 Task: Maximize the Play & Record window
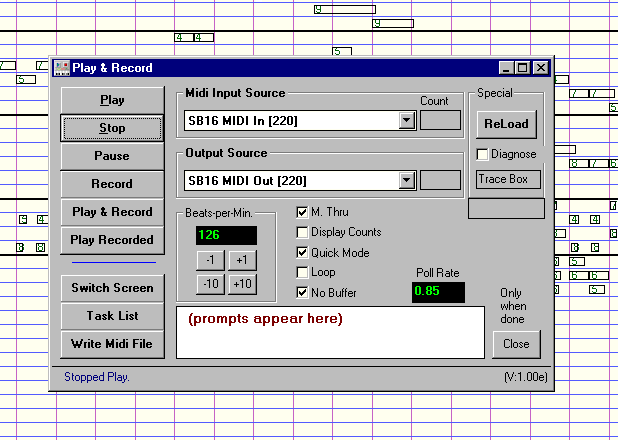[x=523, y=68]
